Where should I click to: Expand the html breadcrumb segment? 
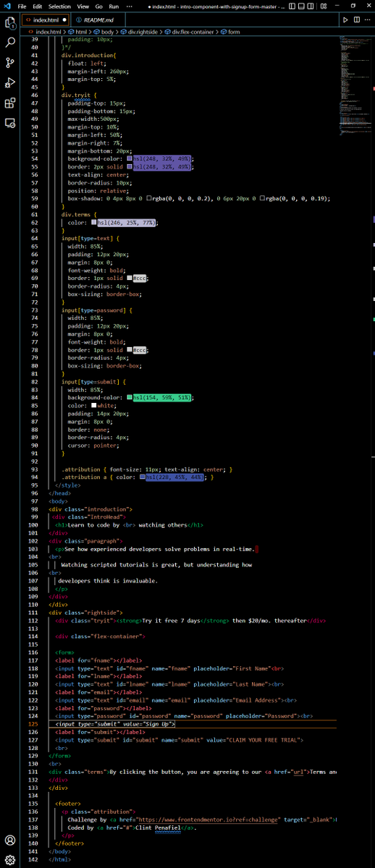(78, 32)
